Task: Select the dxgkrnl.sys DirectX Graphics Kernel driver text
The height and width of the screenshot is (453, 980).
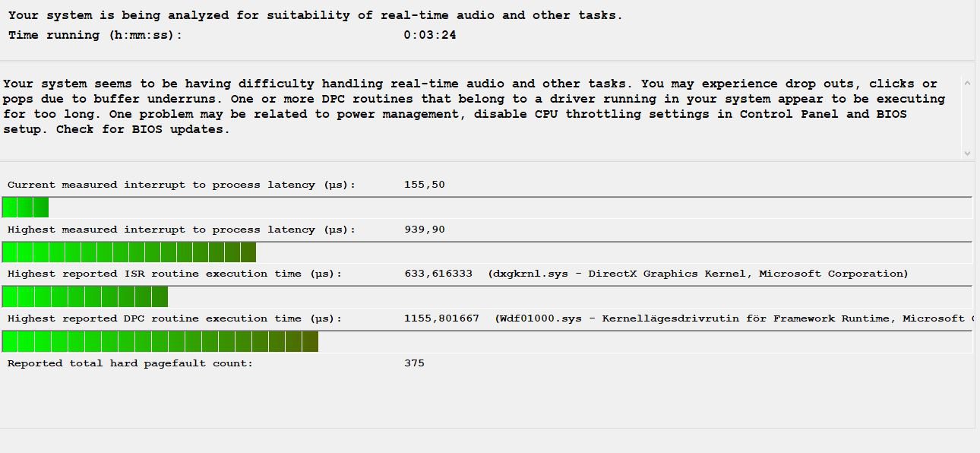Action: (x=697, y=274)
